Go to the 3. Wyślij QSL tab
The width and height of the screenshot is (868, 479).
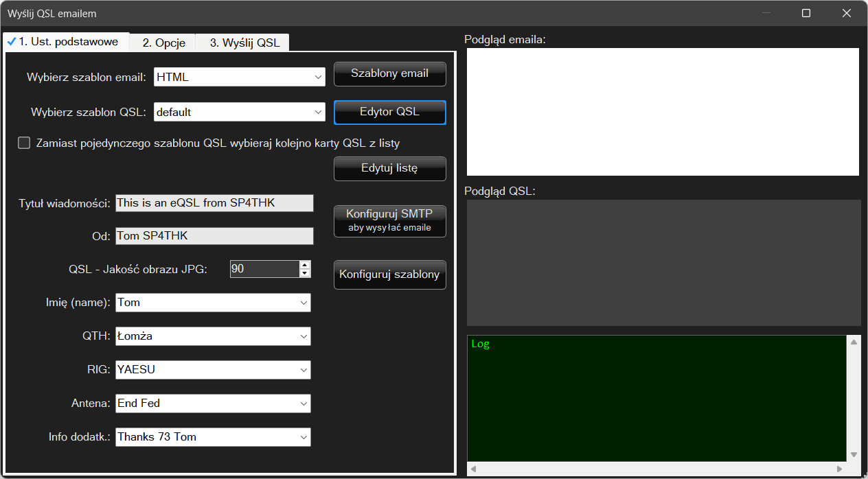click(x=244, y=43)
